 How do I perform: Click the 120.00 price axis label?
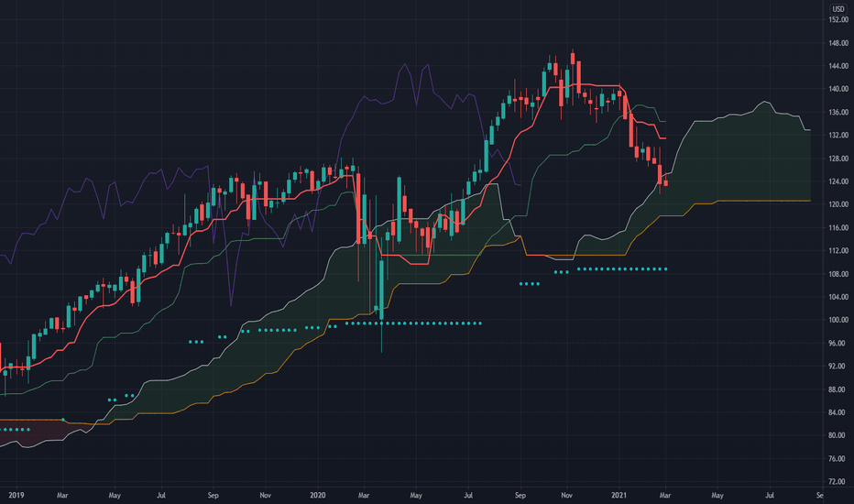(838, 204)
